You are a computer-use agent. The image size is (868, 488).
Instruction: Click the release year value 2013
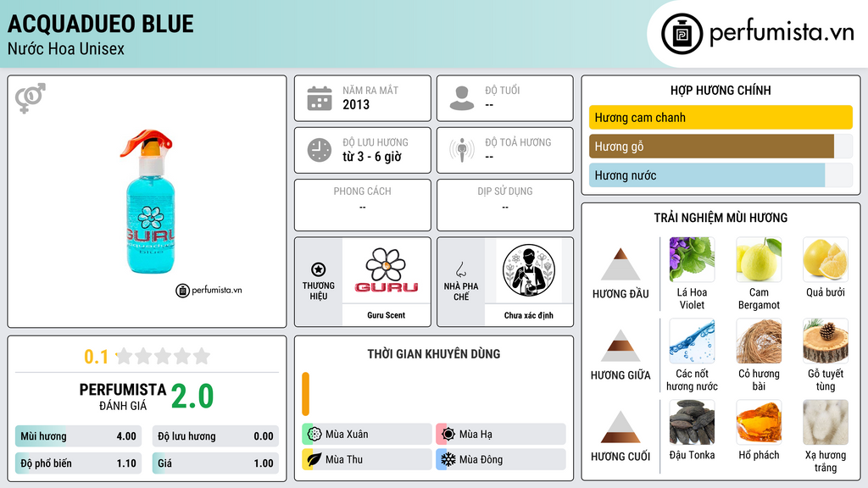click(x=356, y=104)
